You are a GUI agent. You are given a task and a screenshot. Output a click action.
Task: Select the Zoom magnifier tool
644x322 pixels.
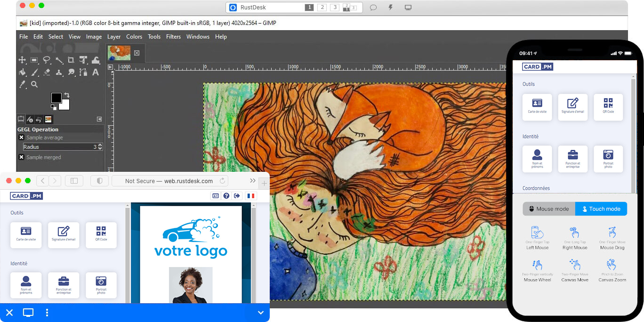pos(34,84)
